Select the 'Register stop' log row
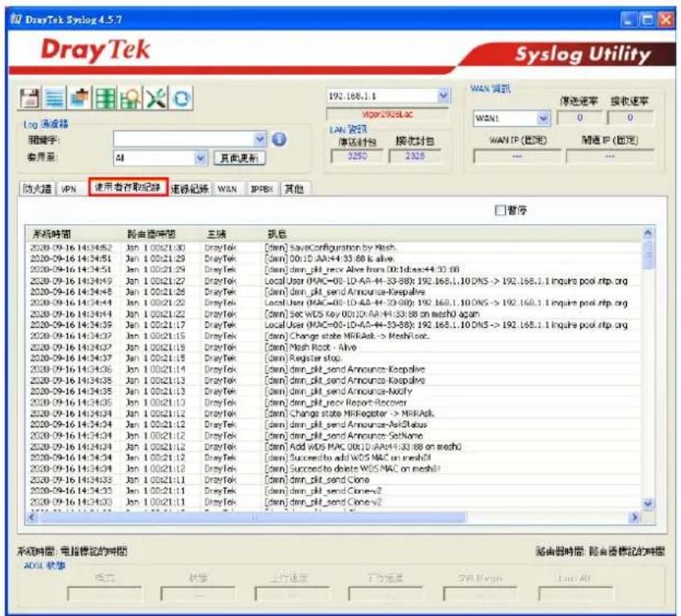Screen dimensions: 681x616 click(333, 358)
